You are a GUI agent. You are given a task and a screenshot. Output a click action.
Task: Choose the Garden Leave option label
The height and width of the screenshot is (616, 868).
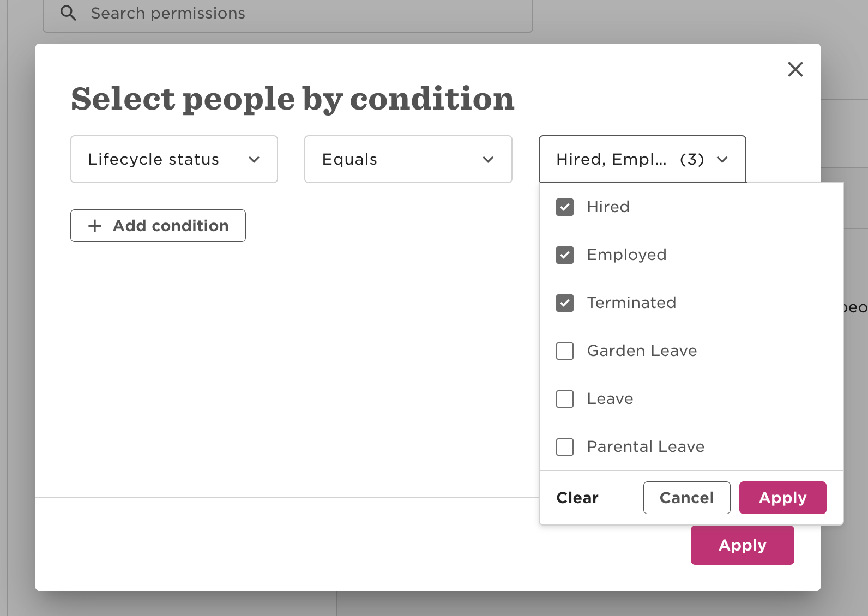click(x=642, y=351)
